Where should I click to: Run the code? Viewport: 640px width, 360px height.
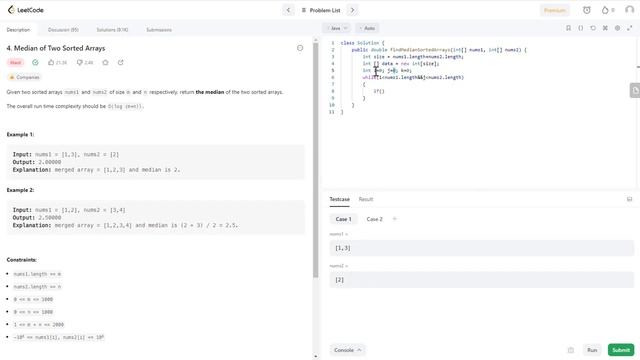coord(592,350)
